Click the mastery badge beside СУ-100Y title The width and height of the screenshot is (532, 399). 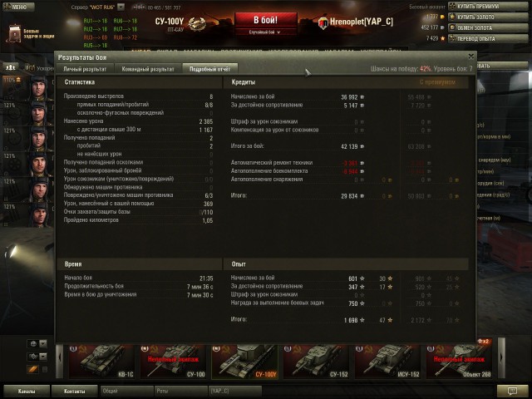pos(198,24)
